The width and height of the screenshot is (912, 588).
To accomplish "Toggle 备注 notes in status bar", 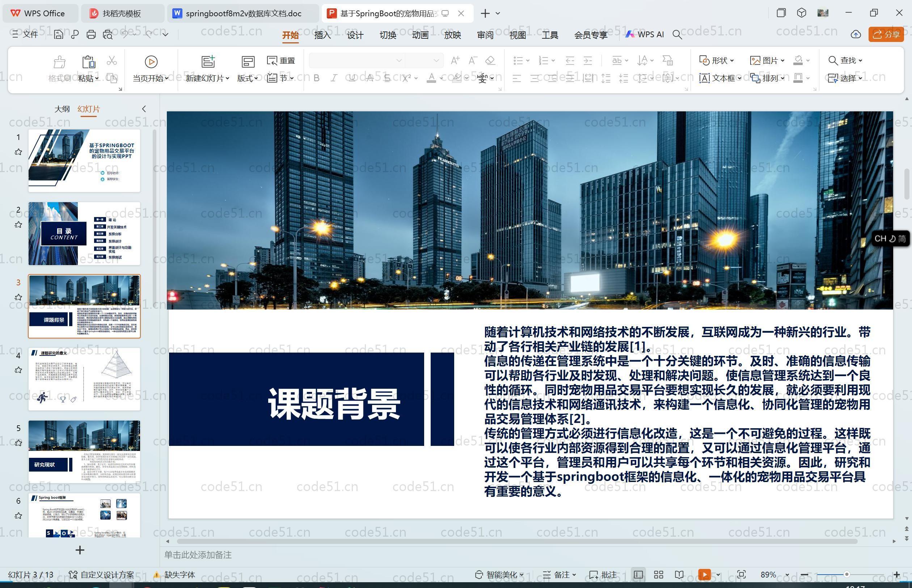I will [x=560, y=575].
